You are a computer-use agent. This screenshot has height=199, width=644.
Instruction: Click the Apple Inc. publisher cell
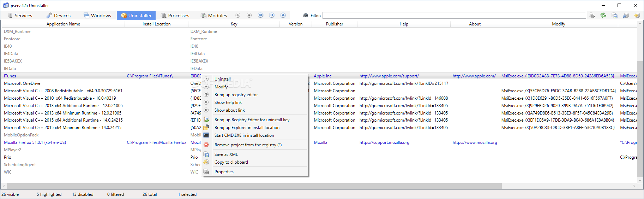[323, 76]
